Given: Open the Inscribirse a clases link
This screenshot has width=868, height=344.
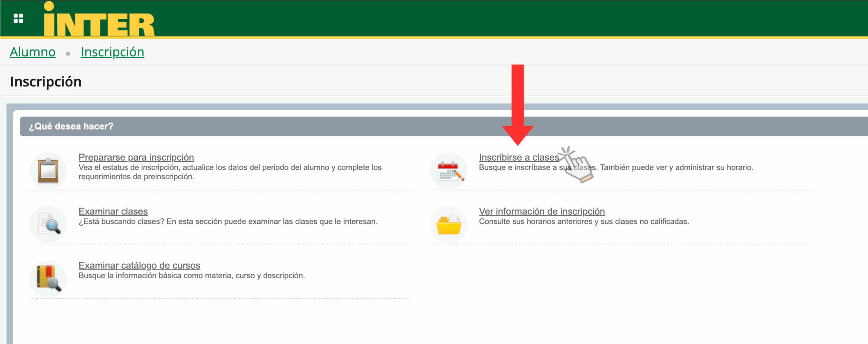Looking at the screenshot, I should pos(519,157).
